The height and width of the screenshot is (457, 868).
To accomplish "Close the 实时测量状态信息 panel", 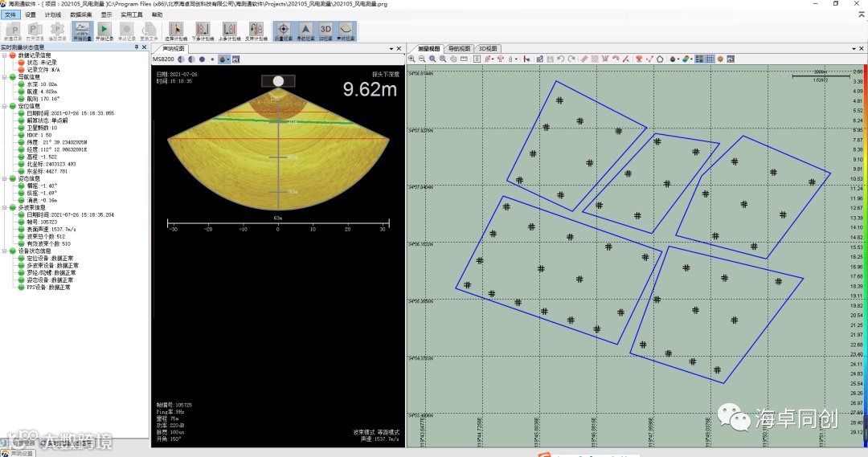I will tap(145, 47).
